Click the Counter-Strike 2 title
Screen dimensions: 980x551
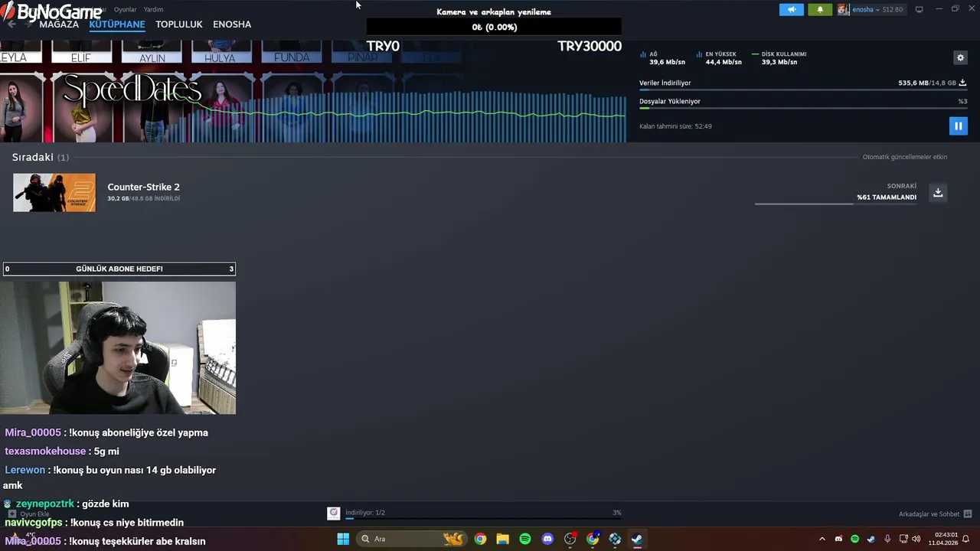point(143,187)
